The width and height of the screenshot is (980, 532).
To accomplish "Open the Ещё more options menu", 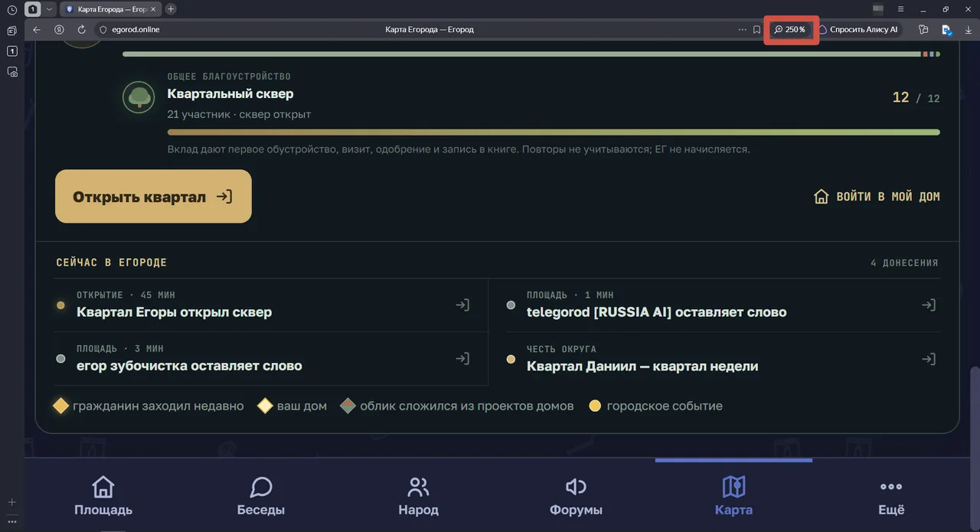I will click(891, 495).
